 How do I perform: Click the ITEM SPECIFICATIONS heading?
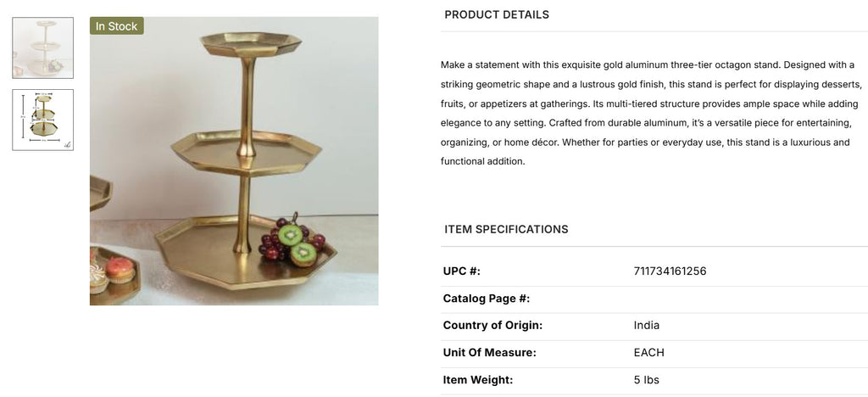tap(506, 229)
